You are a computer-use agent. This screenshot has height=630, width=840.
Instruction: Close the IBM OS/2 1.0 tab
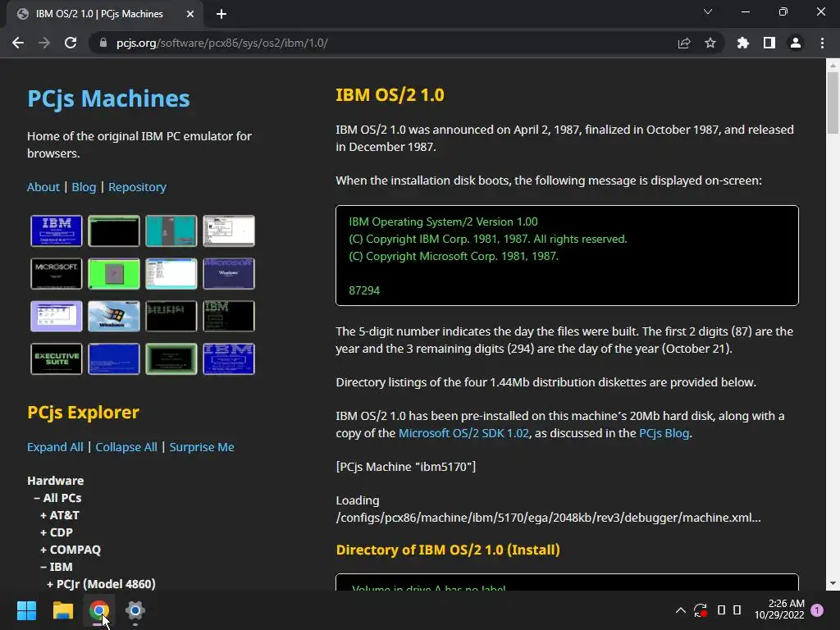click(190, 14)
